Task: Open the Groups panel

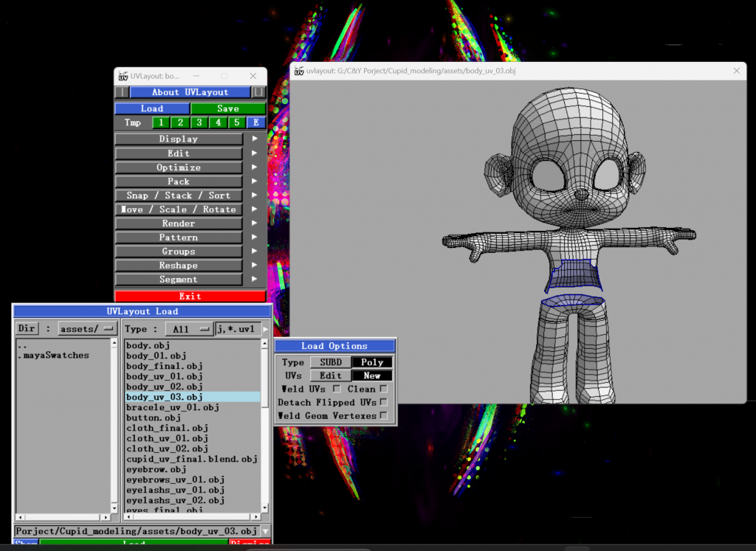Action: pyautogui.click(x=179, y=251)
